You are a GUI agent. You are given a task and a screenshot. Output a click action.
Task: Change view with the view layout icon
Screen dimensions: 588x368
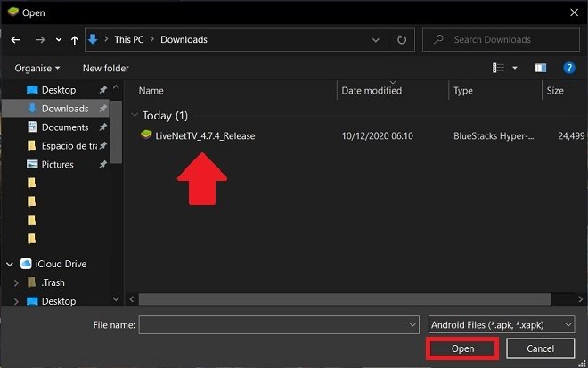(x=498, y=68)
